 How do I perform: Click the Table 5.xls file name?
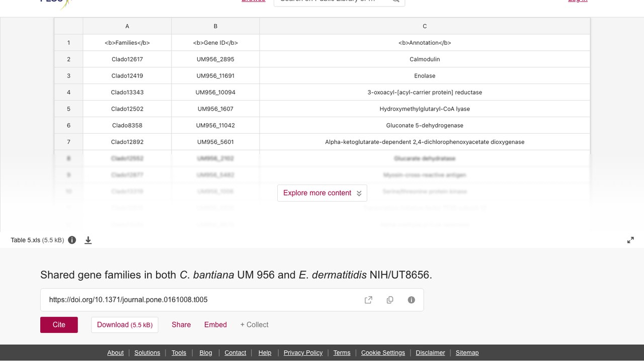[25, 240]
